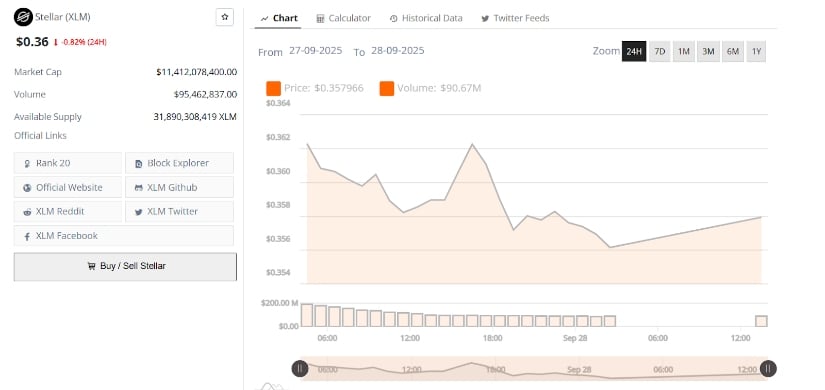The height and width of the screenshot is (390, 825).
Task: Click the From date field 27-09-2025
Action: (316, 51)
